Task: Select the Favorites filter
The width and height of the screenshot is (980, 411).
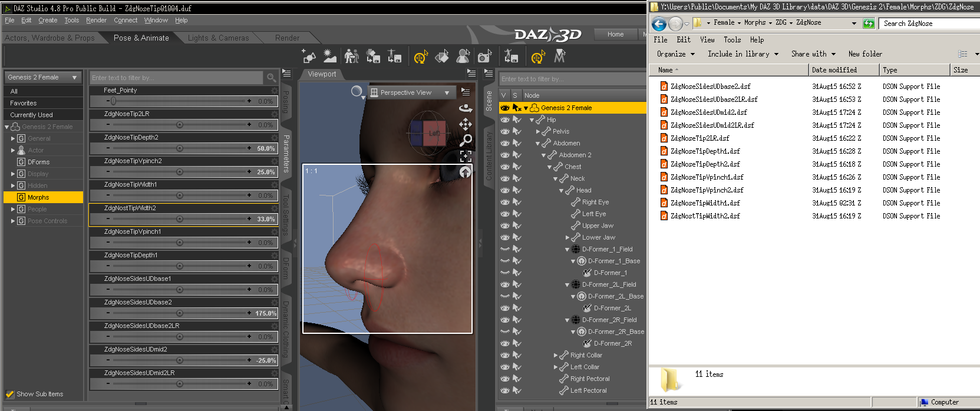Action: click(x=43, y=103)
